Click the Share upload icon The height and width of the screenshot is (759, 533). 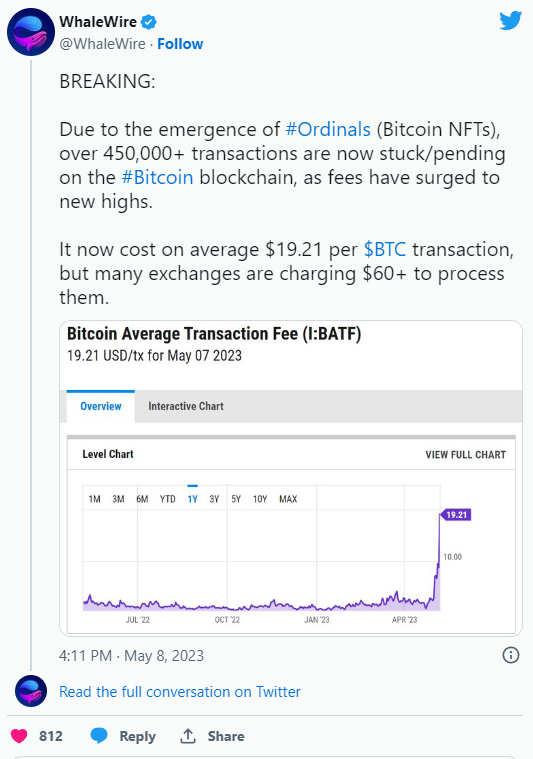point(187,736)
